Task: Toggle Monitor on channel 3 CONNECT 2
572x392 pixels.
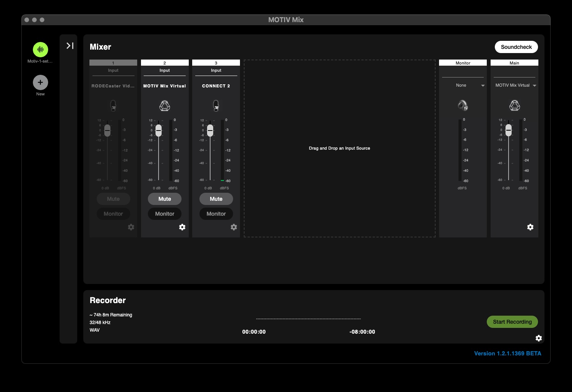Action: coord(216,214)
